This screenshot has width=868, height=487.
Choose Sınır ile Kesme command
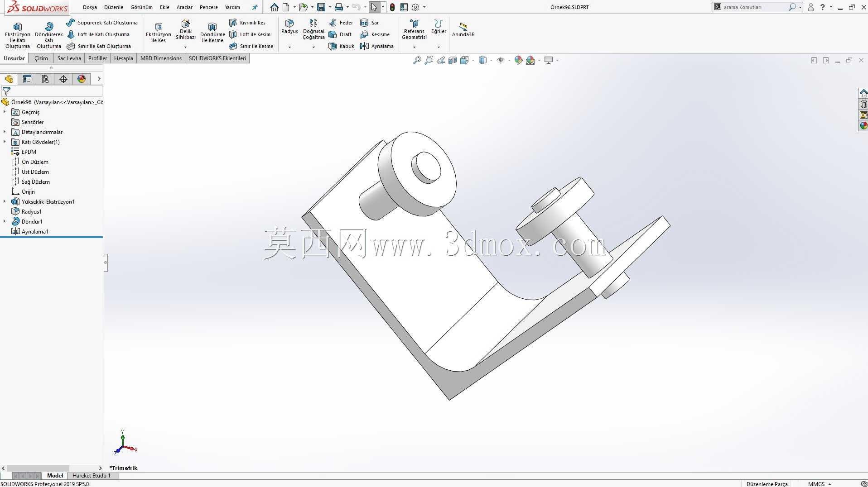pos(251,46)
